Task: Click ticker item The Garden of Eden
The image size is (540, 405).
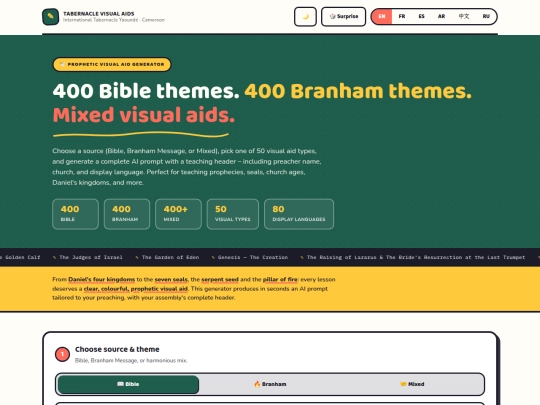Action: point(170,257)
